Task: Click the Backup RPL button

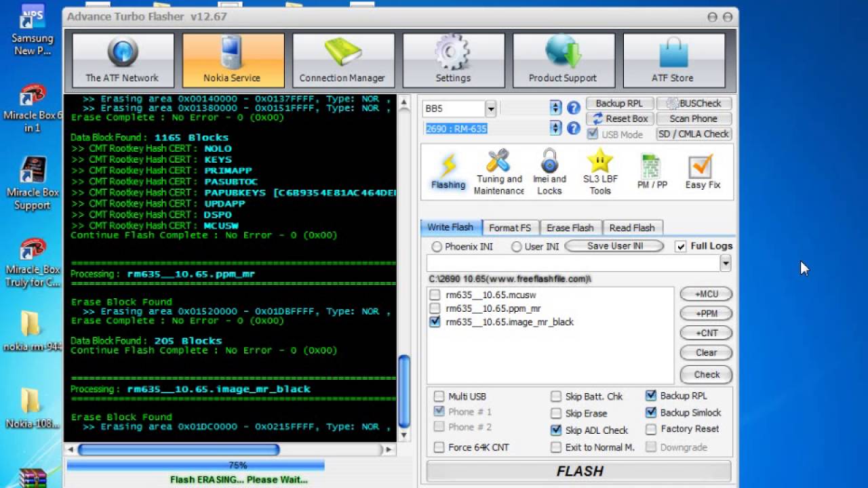Action: pyautogui.click(x=619, y=104)
